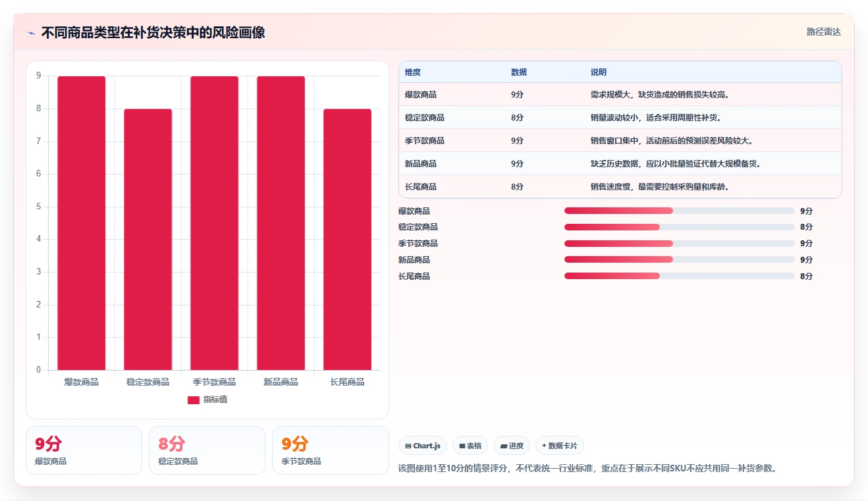Viewport: 868px width, 501px height.
Task: Click the 路径雷达 label in the header
Action: pos(823,32)
